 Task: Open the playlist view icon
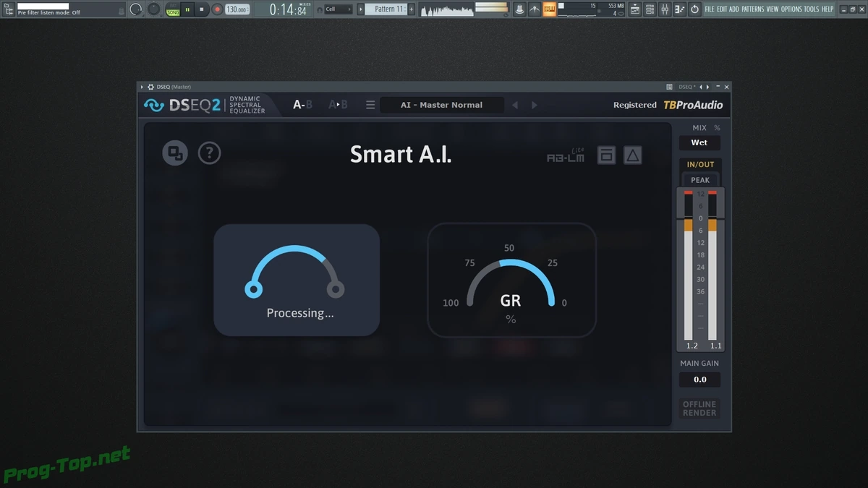(x=635, y=9)
